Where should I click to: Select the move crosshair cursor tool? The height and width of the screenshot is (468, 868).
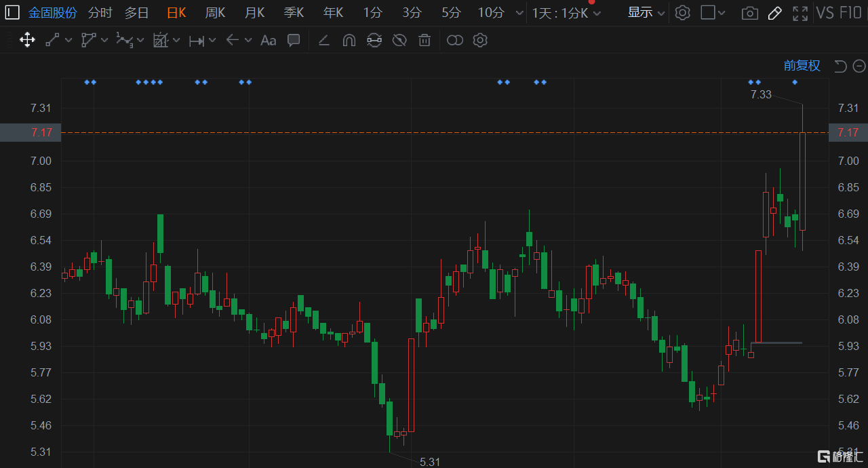27,40
